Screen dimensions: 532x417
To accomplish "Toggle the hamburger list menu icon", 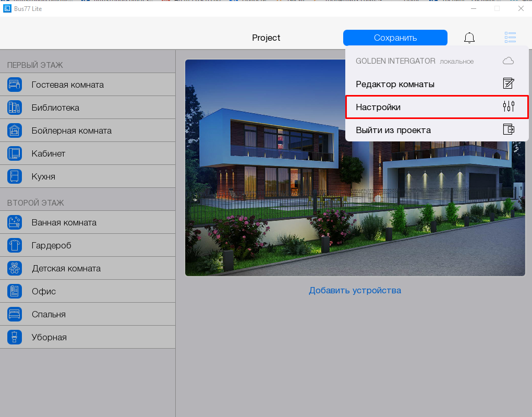I will pos(510,38).
